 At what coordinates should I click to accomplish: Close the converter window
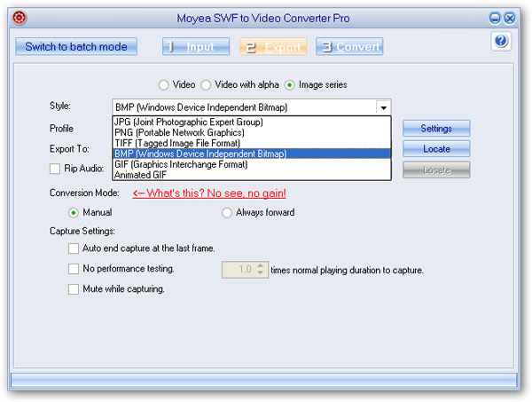(510, 18)
